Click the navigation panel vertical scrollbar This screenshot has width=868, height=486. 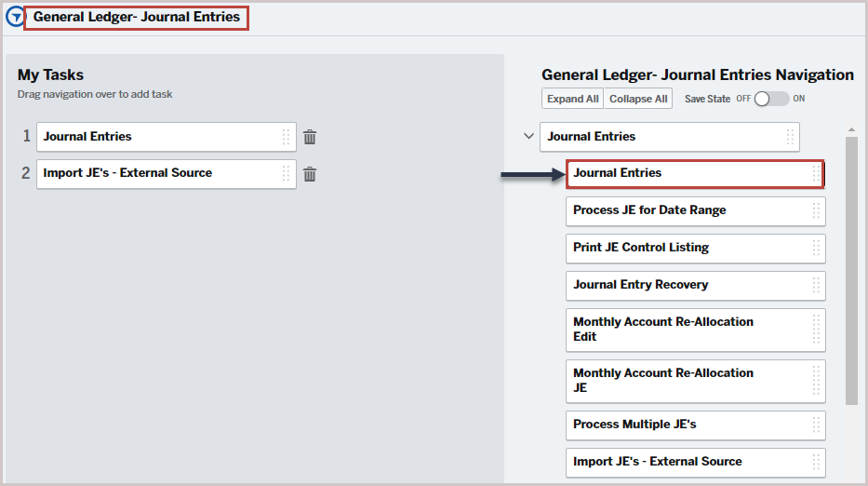[851, 270]
